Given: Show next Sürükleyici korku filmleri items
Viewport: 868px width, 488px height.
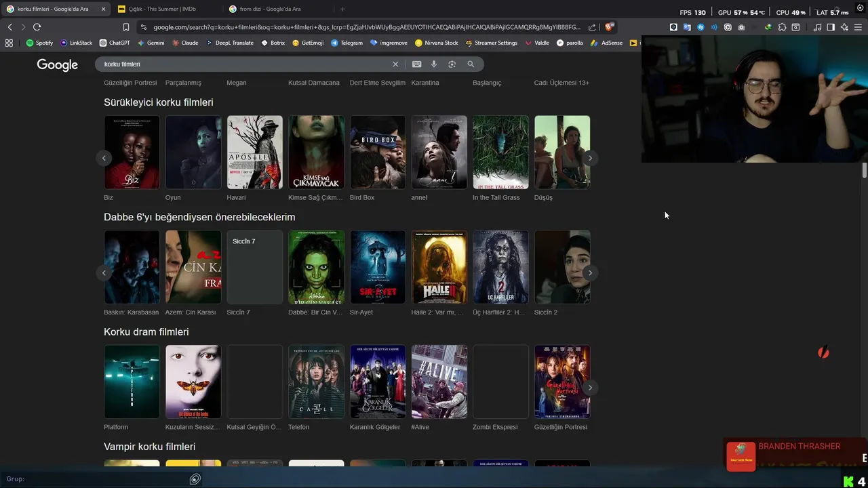Looking at the screenshot, I should point(590,158).
